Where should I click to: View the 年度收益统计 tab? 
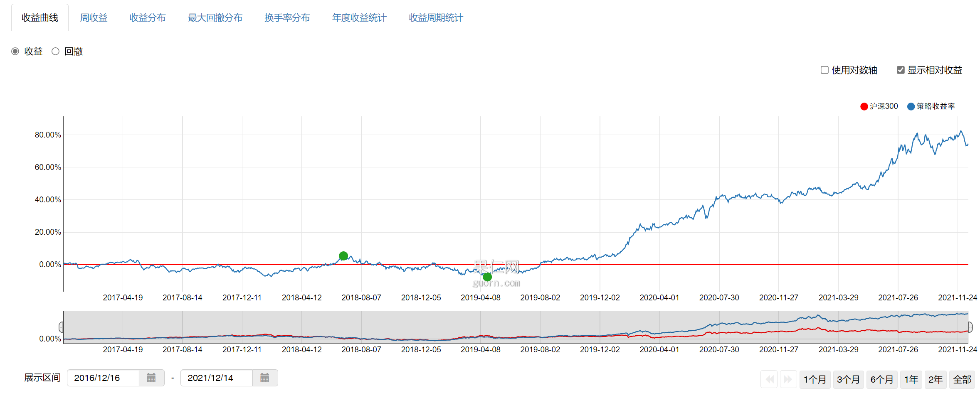360,18
